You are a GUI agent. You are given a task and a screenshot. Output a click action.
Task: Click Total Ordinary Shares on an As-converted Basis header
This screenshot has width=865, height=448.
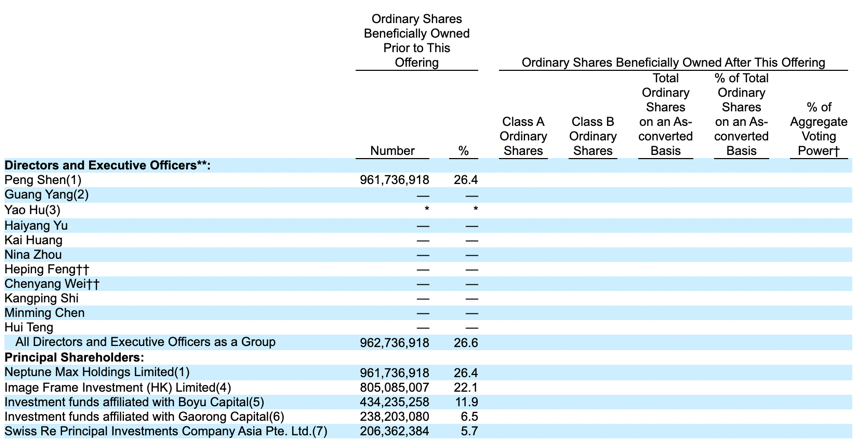point(665,114)
